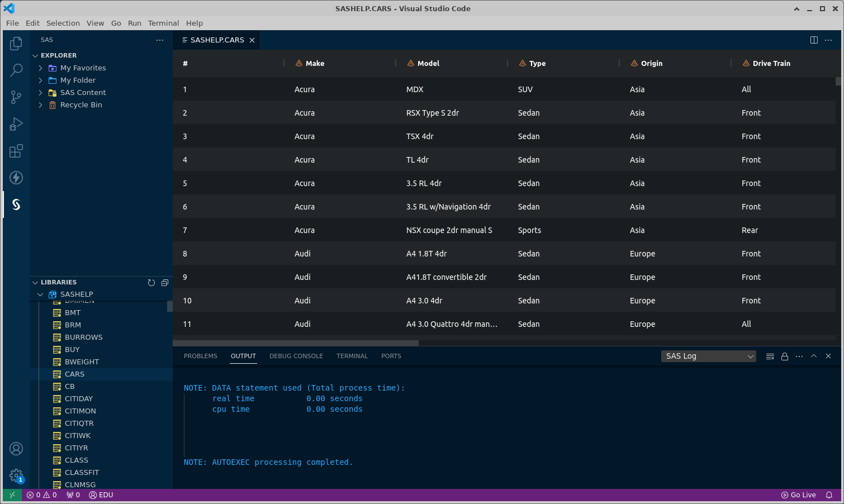Click the EDU profile status item
844x504 pixels.
tap(101, 495)
